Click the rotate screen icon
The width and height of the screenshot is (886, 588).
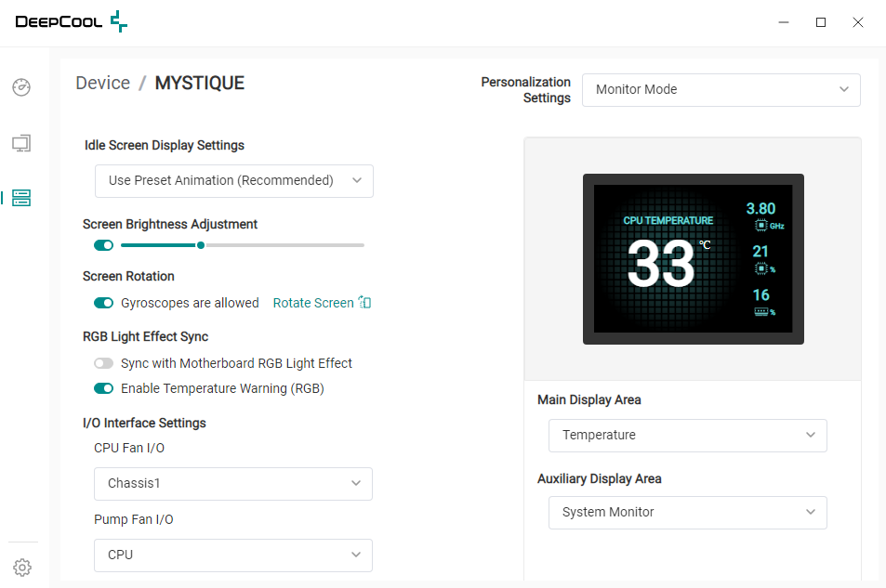365,303
